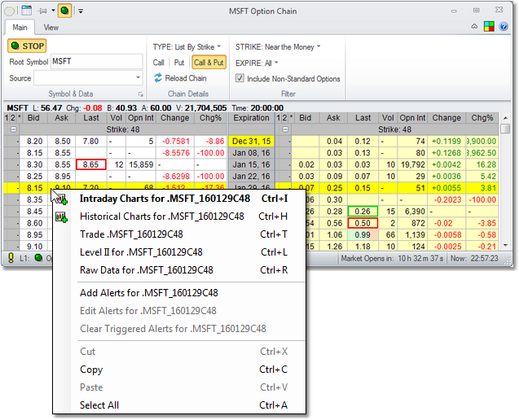Click the puts star column header
Viewport: 519px width, 420px height.
point(291,118)
